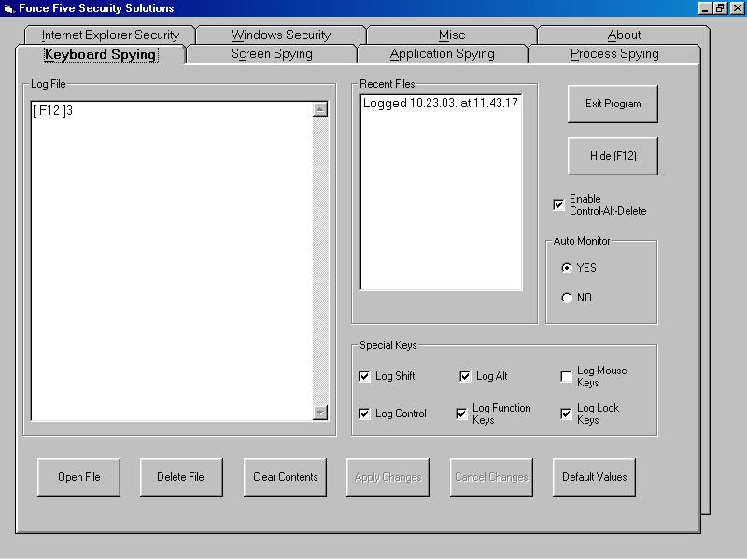The height and width of the screenshot is (560, 747).
Task: Click the Force Five title bar icon
Action: [x=8, y=8]
